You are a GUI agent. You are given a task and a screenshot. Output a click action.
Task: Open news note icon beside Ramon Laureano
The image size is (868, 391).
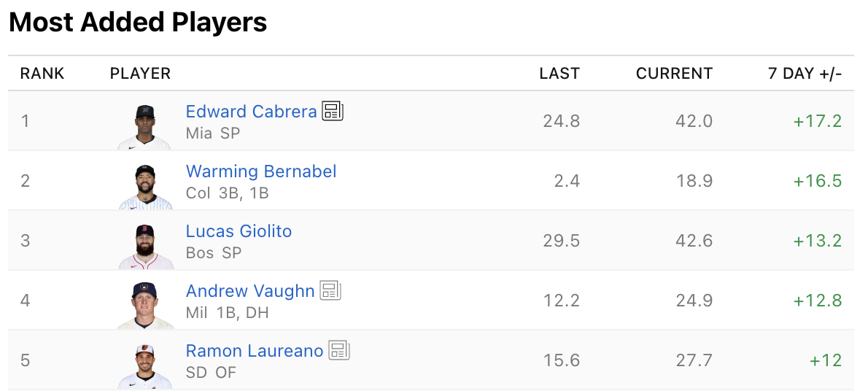click(x=339, y=350)
